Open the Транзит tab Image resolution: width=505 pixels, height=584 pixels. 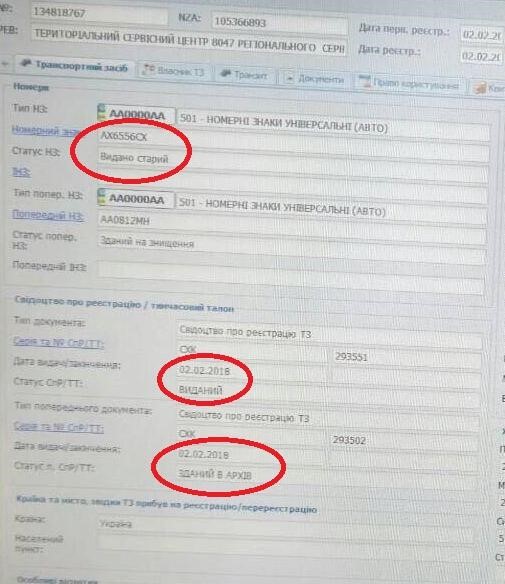(x=245, y=74)
